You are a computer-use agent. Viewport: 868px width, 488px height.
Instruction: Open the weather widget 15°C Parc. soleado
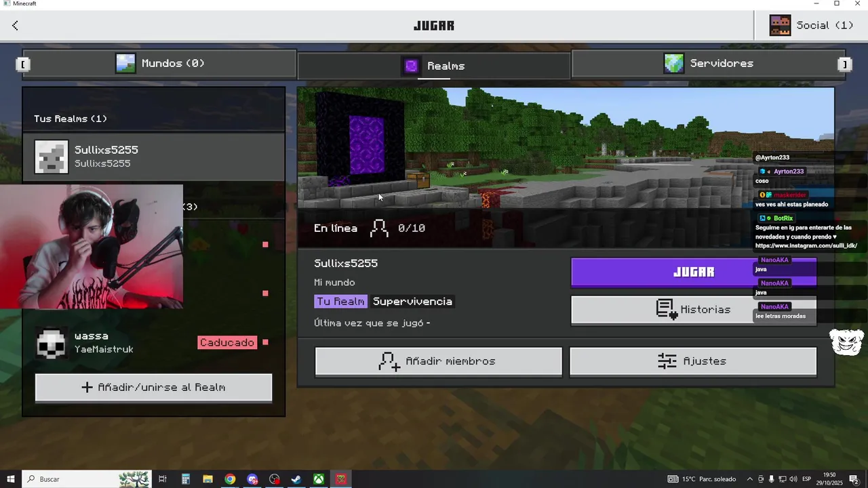coord(702,479)
